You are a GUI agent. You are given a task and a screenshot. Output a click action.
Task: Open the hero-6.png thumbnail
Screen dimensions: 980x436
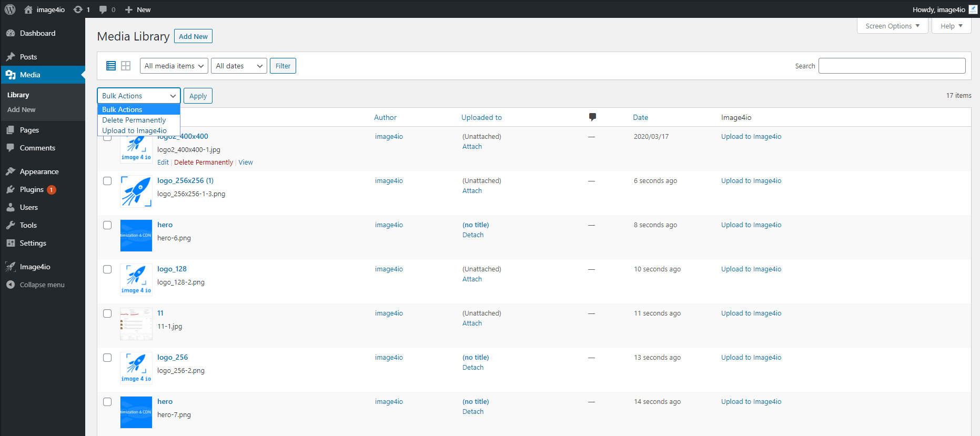point(136,236)
